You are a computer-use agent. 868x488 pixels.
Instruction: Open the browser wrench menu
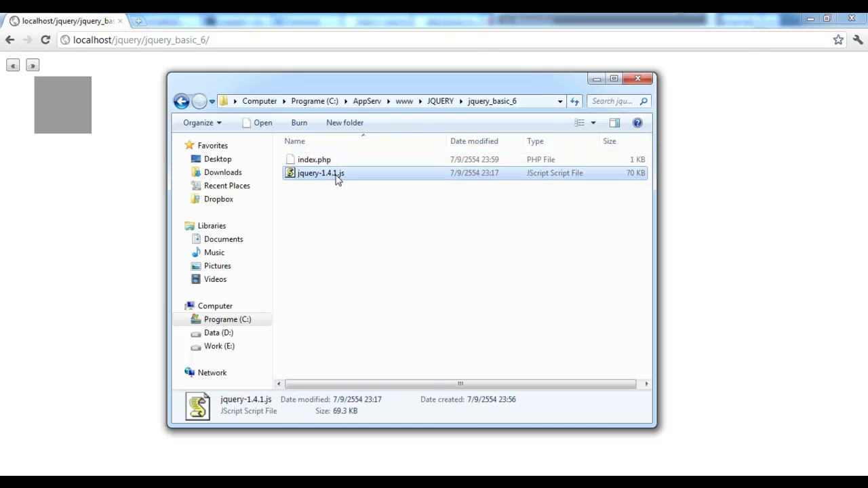(x=858, y=40)
